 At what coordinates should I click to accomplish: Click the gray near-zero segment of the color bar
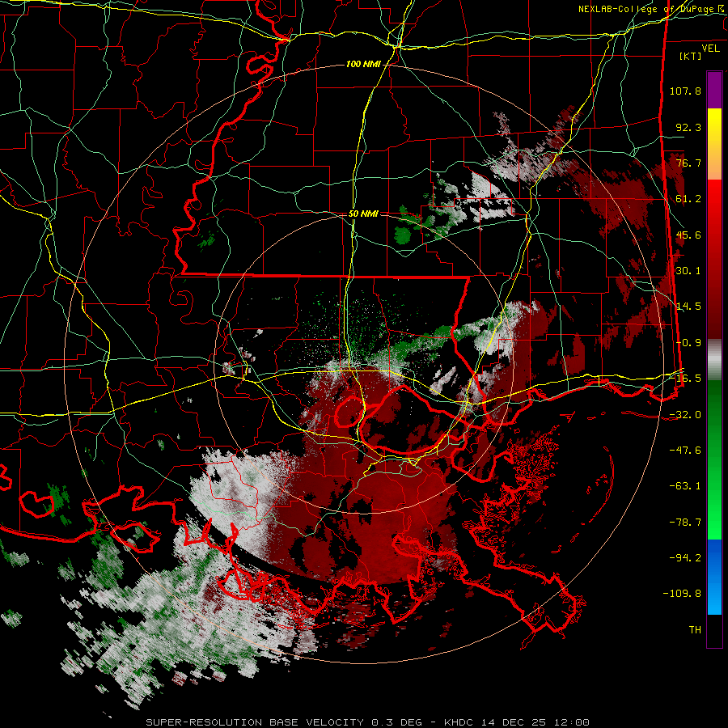pos(714,360)
